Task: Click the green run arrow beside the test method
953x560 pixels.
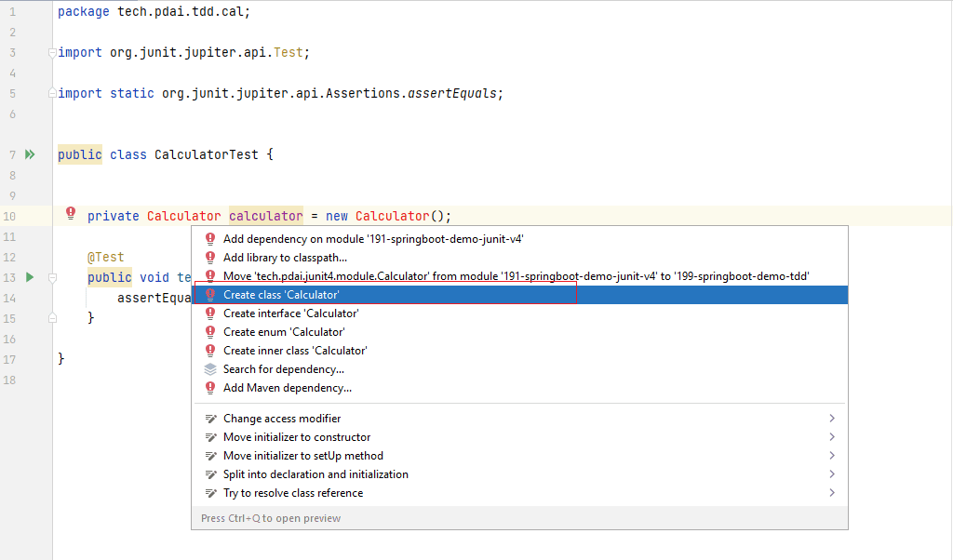Action: pos(30,277)
